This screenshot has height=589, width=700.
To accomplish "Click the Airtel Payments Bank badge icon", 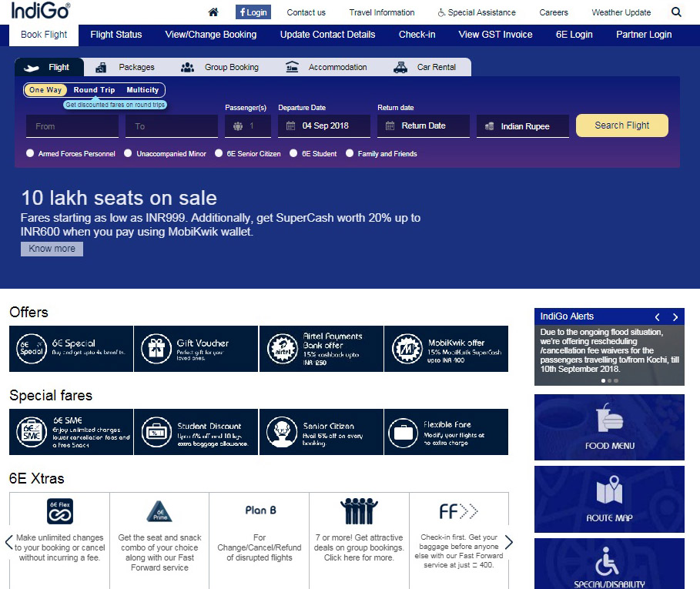I will (282, 349).
